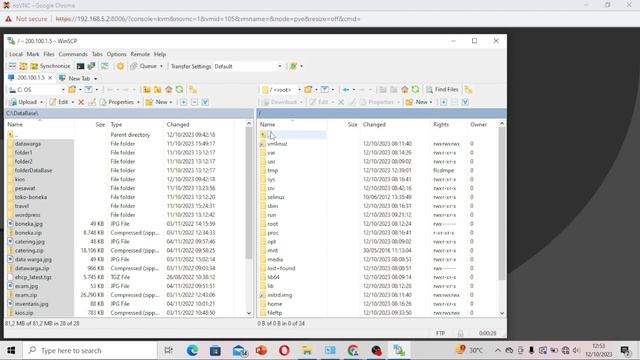The width and height of the screenshot is (640, 360).
Task: Open the terminal console icon
Action: tap(80, 66)
